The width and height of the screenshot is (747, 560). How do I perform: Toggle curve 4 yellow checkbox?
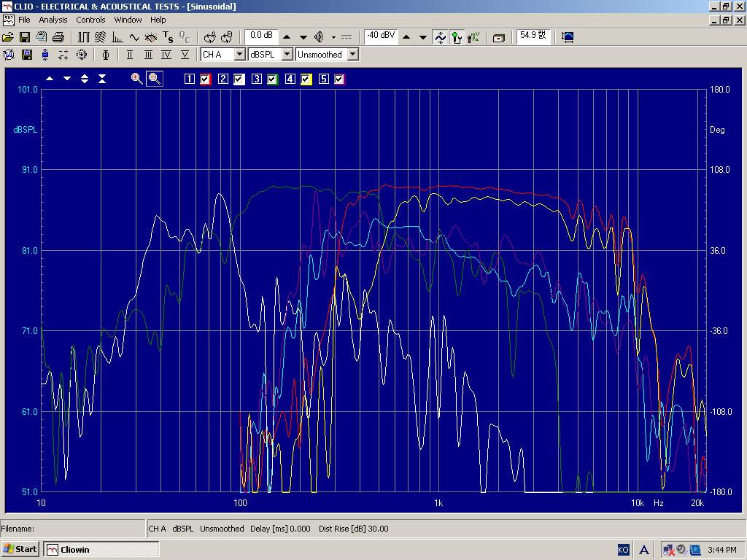click(306, 79)
